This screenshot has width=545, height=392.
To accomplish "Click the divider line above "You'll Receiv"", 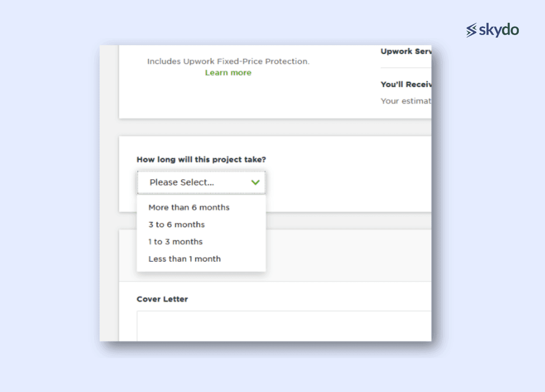I will click(405, 68).
